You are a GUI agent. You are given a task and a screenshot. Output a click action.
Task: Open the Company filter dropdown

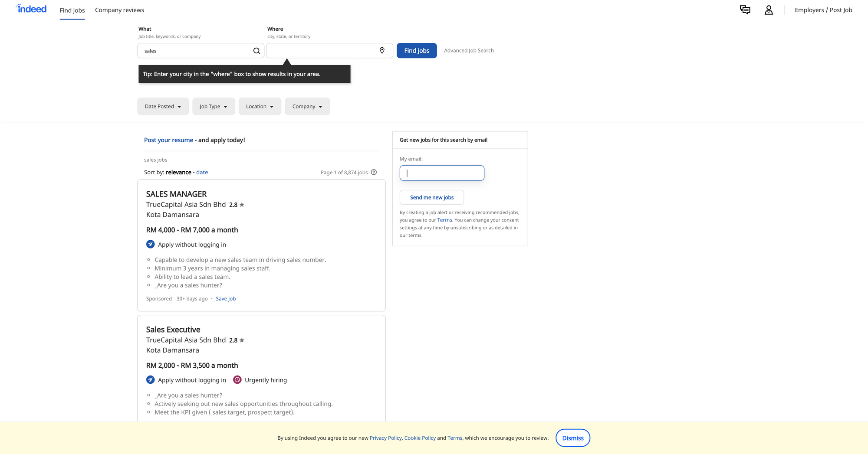point(307,106)
